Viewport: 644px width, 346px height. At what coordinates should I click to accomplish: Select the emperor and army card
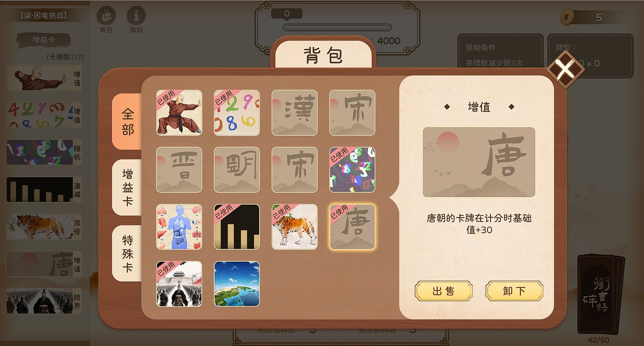coord(179,284)
